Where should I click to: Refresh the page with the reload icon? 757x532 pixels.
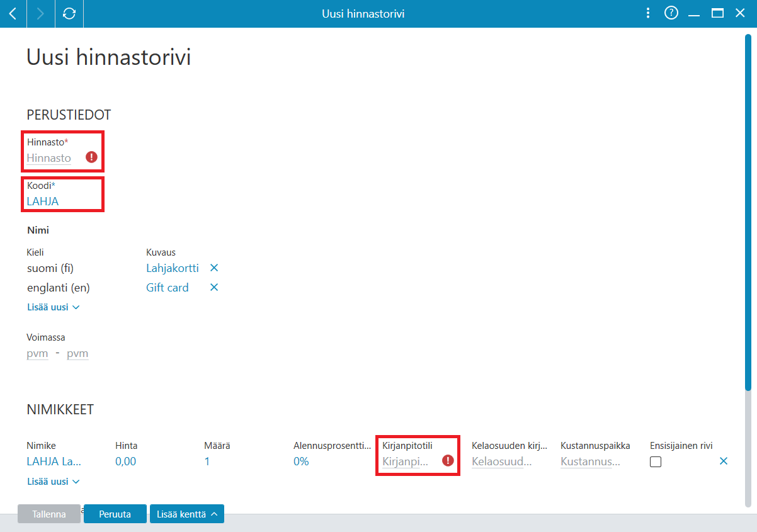coord(69,13)
